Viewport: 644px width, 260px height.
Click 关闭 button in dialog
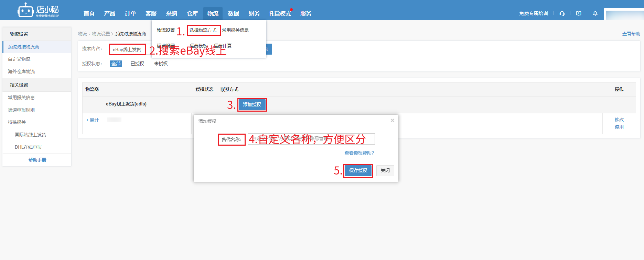click(x=385, y=171)
